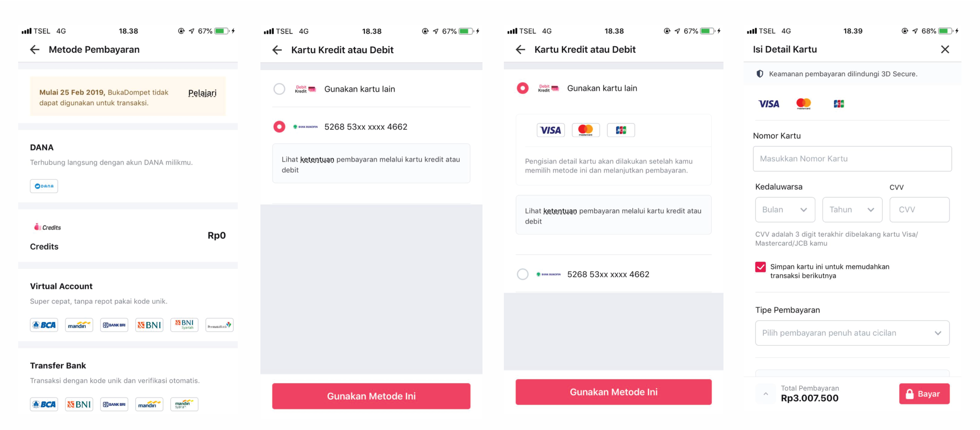The height and width of the screenshot is (430, 980).
Task: Tap the Permata Bank virtual account logo
Action: [x=219, y=325]
